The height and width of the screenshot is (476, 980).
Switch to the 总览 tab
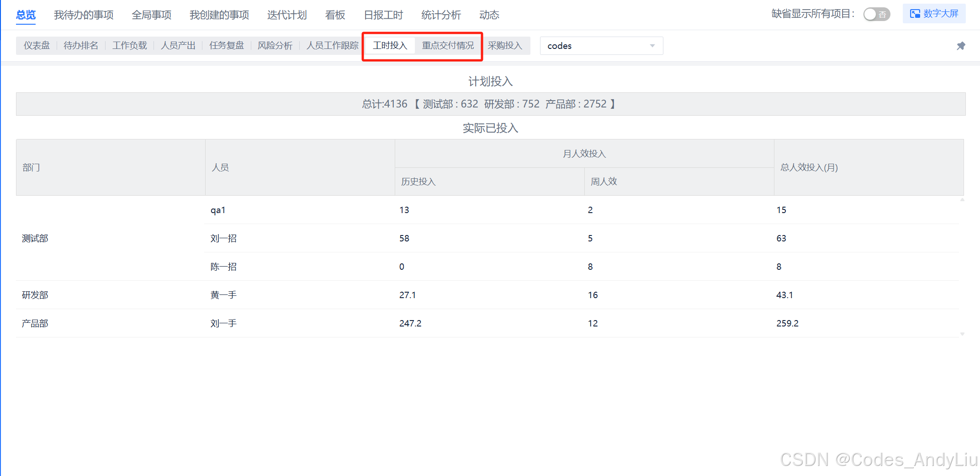click(x=26, y=15)
